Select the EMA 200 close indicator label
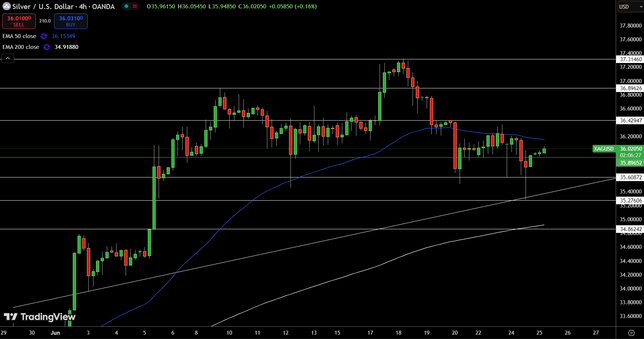644x339 pixels. [21, 47]
